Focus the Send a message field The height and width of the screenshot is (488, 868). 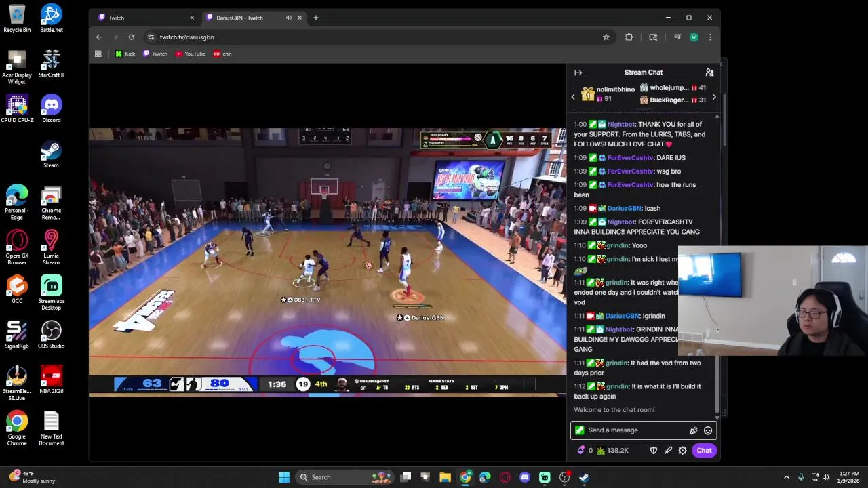point(644,430)
